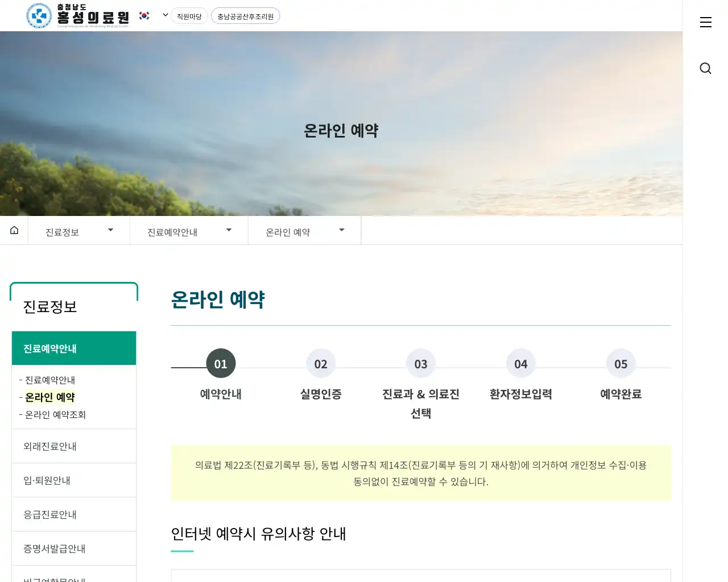Open 진료예약안내 sidebar section header
The image size is (728, 582).
pyautogui.click(x=74, y=348)
